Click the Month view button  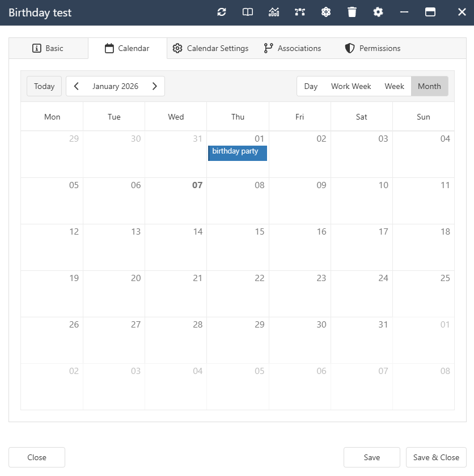click(x=429, y=86)
